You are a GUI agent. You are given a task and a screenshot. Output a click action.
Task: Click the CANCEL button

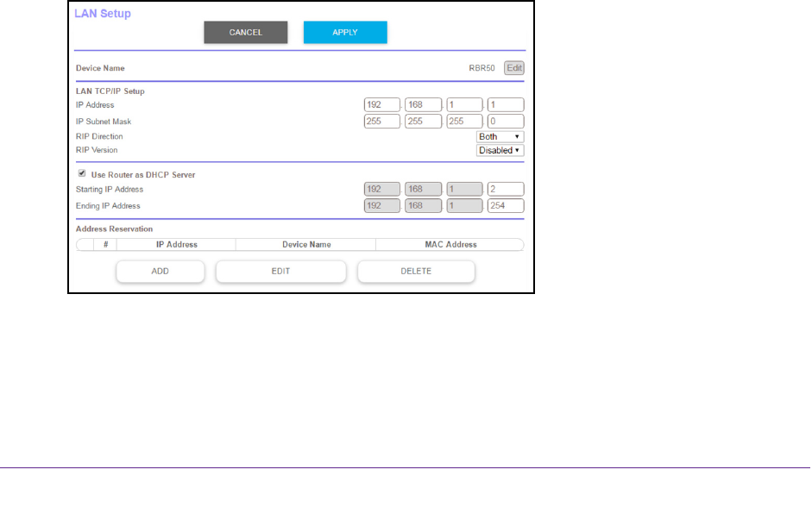[x=245, y=33]
